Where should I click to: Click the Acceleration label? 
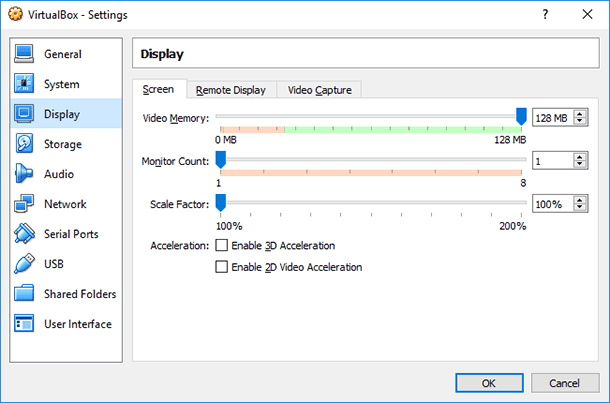pyautogui.click(x=180, y=246)
